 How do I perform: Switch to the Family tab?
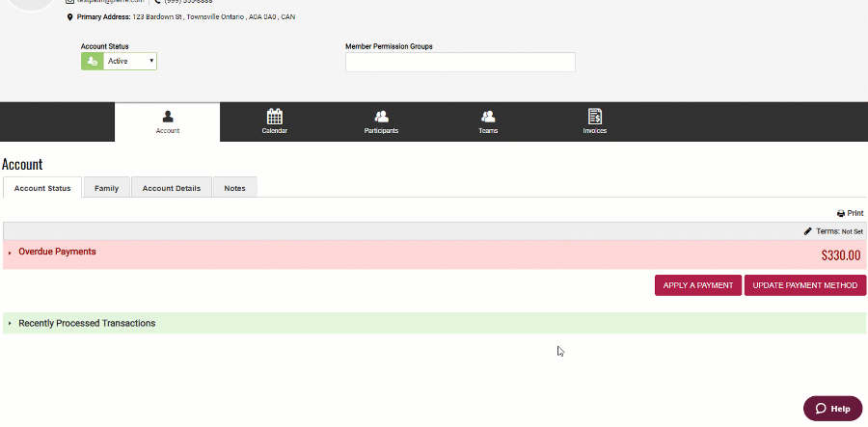coord(106,188)
